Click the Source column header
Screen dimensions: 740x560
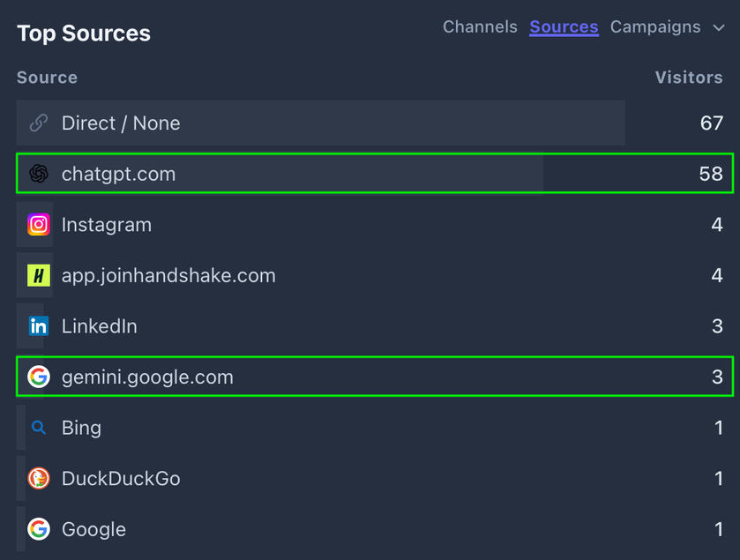(47, 78)
